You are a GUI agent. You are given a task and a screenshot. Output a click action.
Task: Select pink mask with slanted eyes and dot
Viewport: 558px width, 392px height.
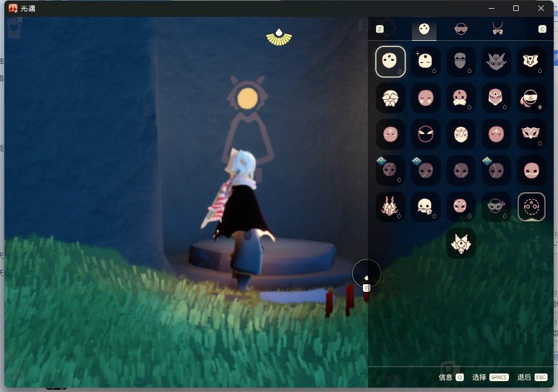(461, 207)
